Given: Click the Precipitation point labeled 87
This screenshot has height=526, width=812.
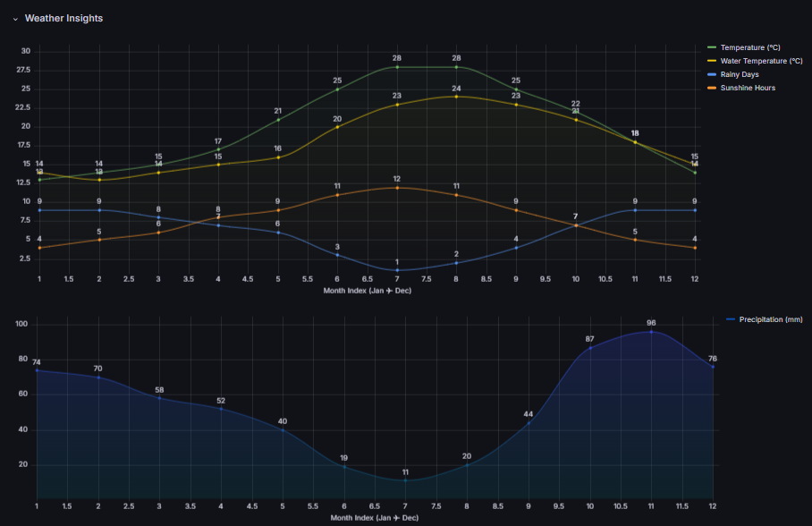Looking at the screenshot, I should pos(589,348).
